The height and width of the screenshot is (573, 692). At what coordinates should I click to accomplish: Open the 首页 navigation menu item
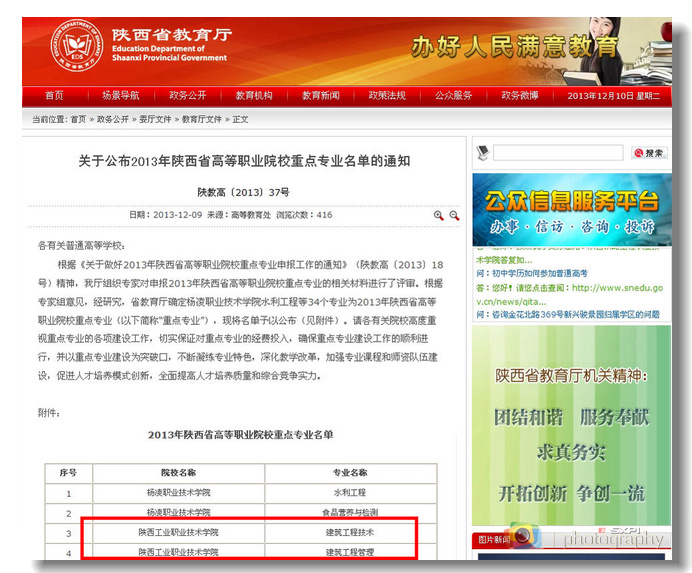pos(54,96)
